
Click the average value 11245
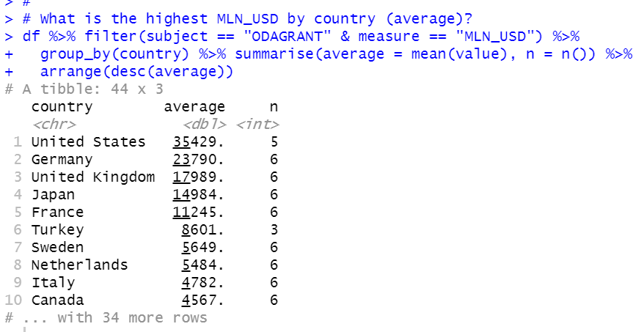click(198, 213)
